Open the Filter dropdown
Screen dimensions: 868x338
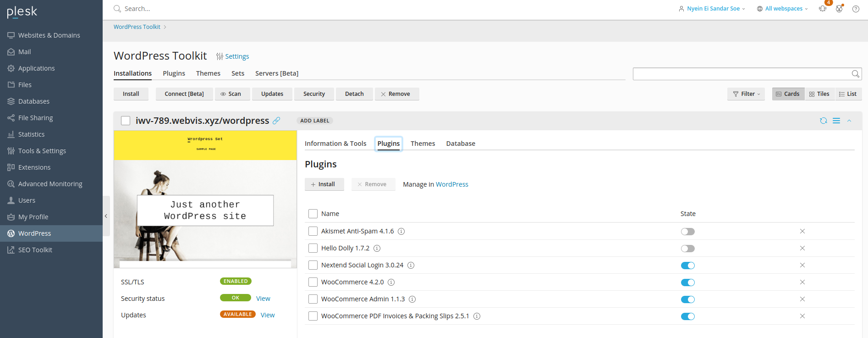pos(746,94)
